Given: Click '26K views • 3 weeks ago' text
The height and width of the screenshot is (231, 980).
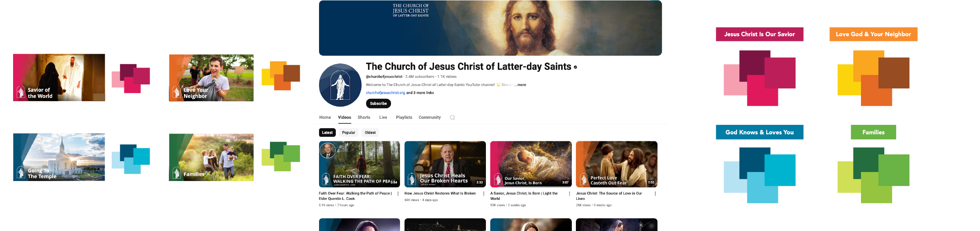Looking at the screenshot, I should tap(594, 205).
